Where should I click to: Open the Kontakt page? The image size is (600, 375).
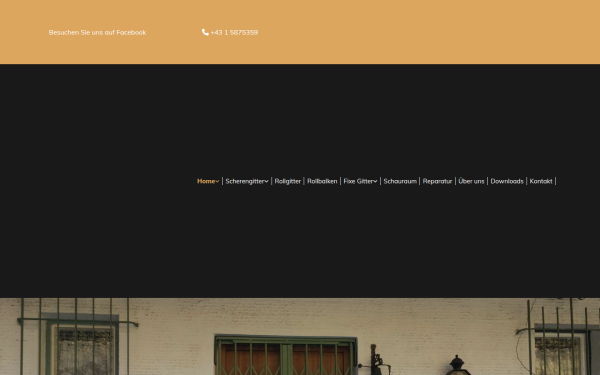tap(541, 181)
